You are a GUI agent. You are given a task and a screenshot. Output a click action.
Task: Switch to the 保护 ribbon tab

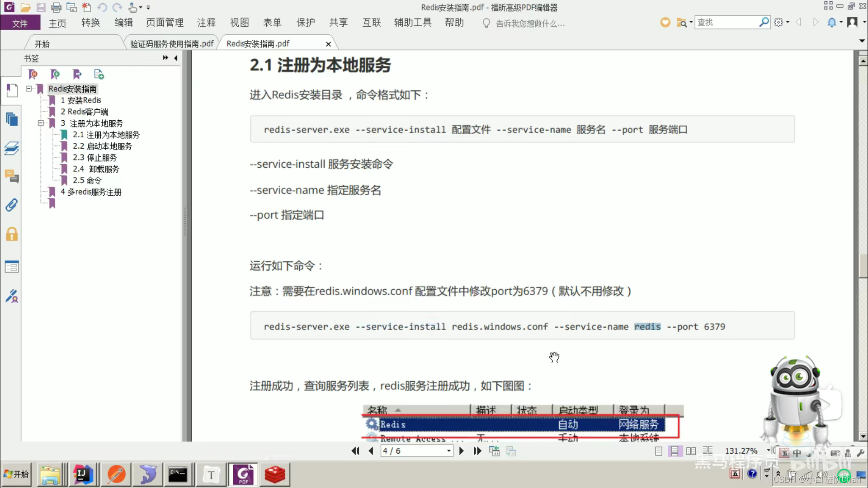point(306,23)
